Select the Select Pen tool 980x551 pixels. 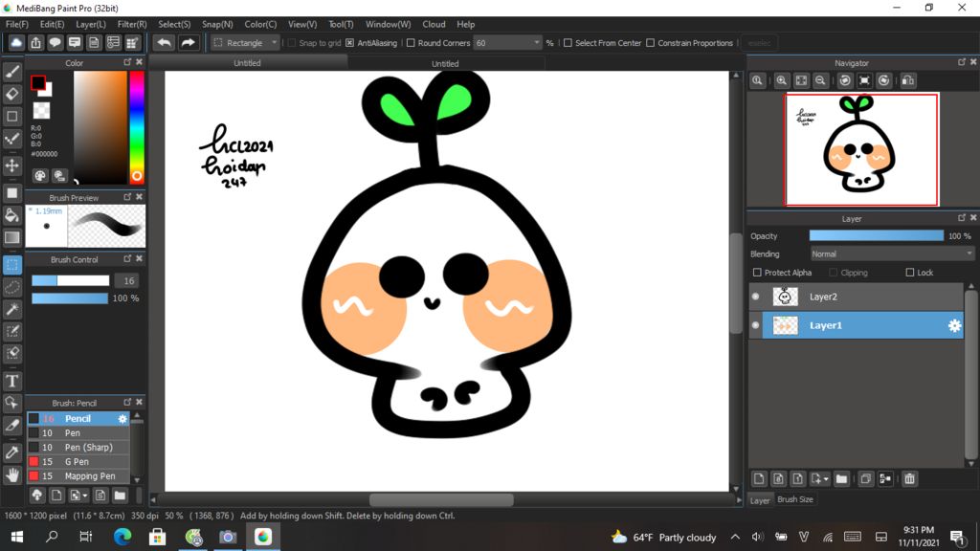pos(11,332)
